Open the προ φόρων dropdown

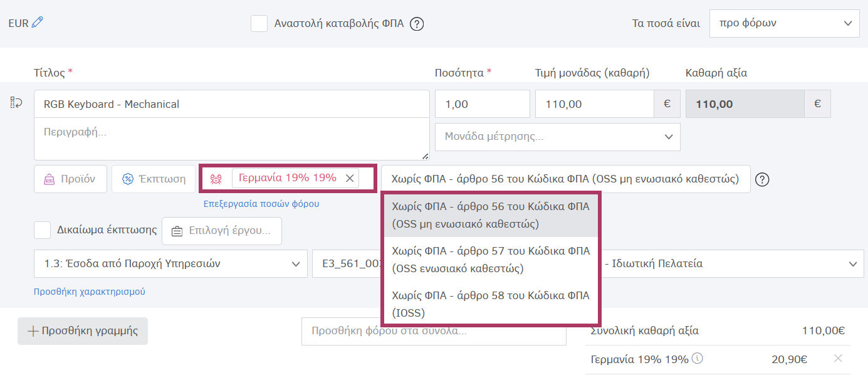(784, 23)
